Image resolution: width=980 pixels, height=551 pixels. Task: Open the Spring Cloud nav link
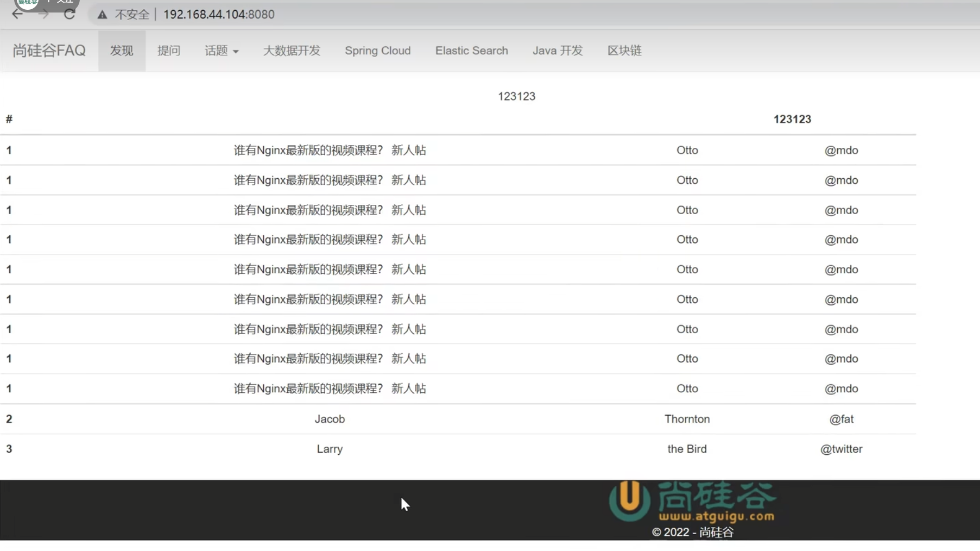(377, 51)
